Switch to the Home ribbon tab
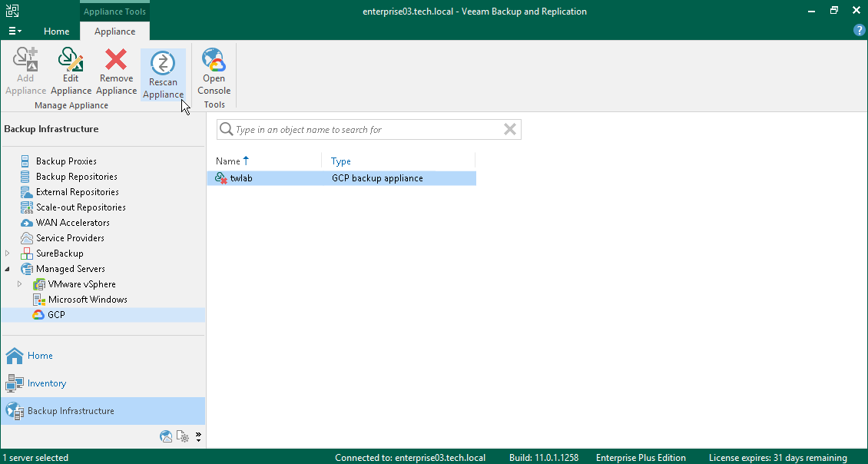The width and height of the screenshot is (868, 464). [57, 31]
